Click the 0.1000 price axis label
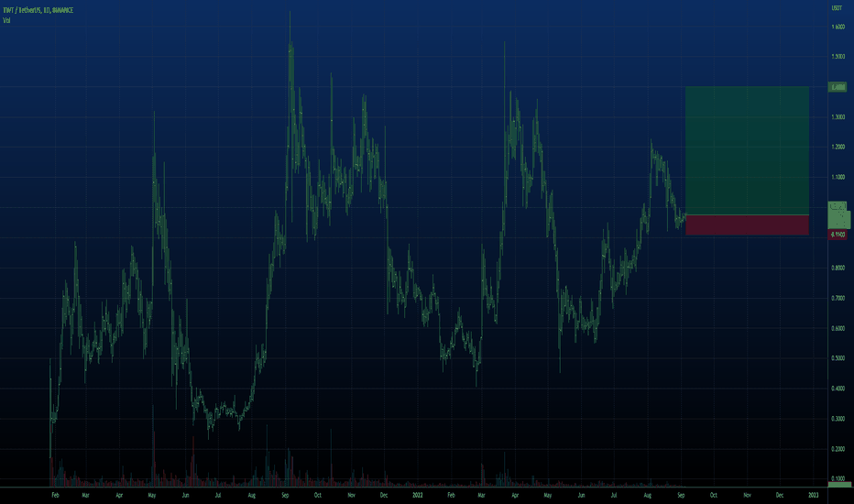854x504 pixels. (838, 479)
